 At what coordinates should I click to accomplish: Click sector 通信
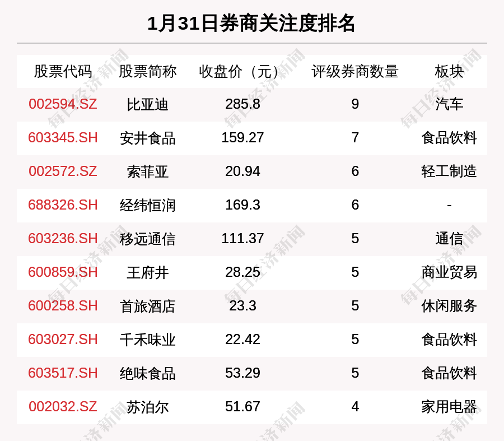click(x=449, y=239)
